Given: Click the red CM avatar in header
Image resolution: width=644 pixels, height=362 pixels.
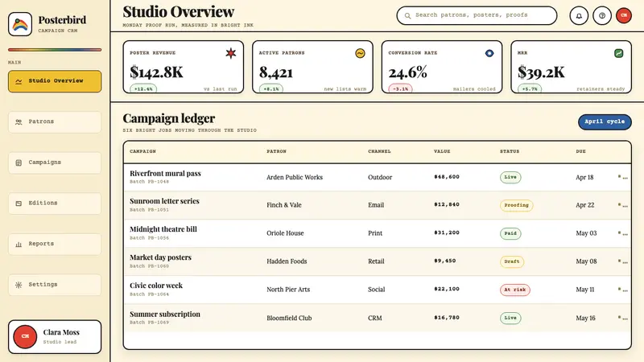Looking at the screenshot, I should (x=623, y=15).
